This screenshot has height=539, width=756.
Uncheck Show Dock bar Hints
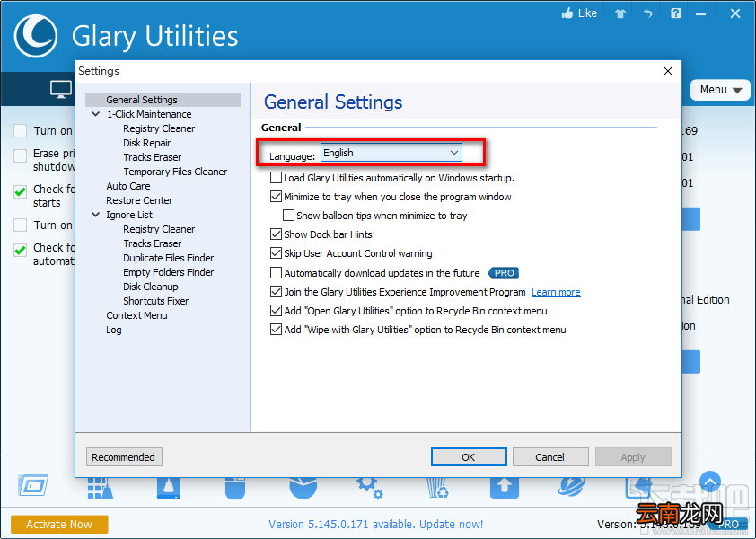276,234
